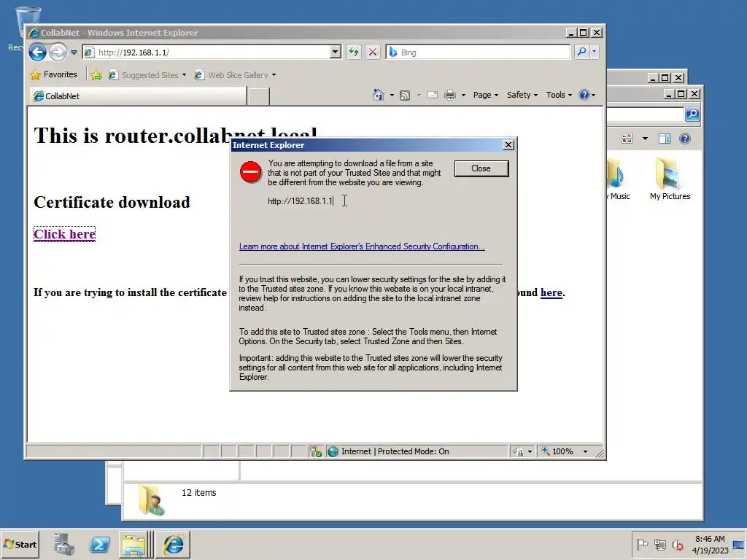Open the Windows Start menu
Viewport: 747px width, 560px height.
tap(20, 544)
